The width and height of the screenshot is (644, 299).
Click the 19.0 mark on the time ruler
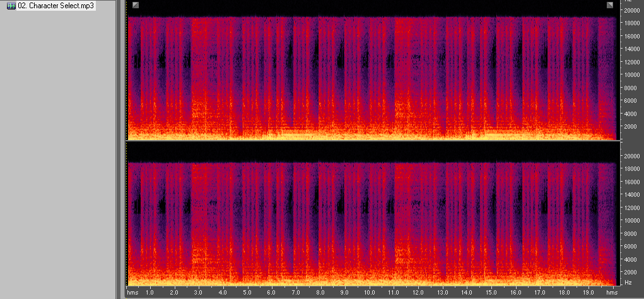point(587,293)
